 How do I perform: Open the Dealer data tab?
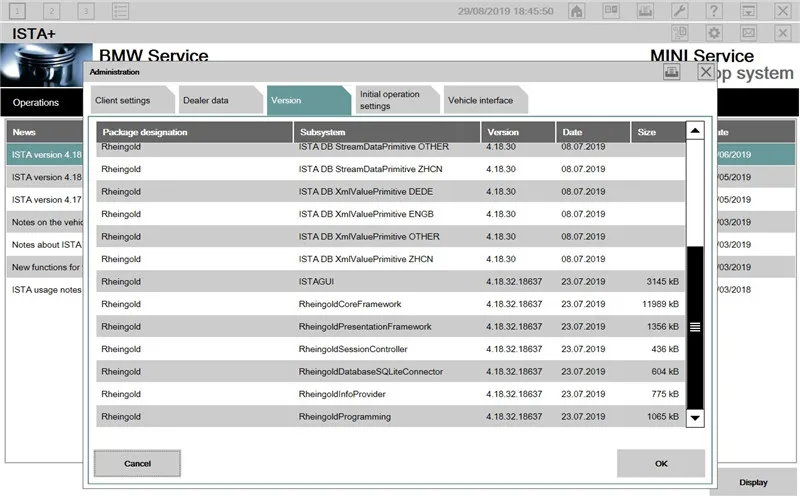click(205, 101)
